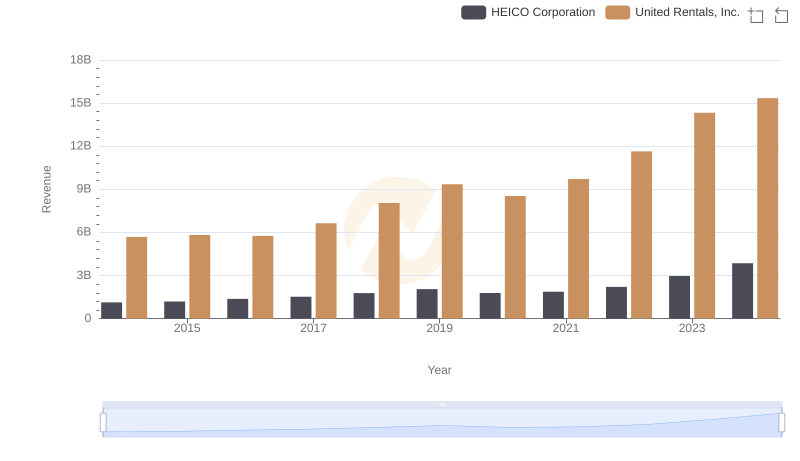Click the 6B y-axis label
This screenshot has width=800, height=461.
84,232
